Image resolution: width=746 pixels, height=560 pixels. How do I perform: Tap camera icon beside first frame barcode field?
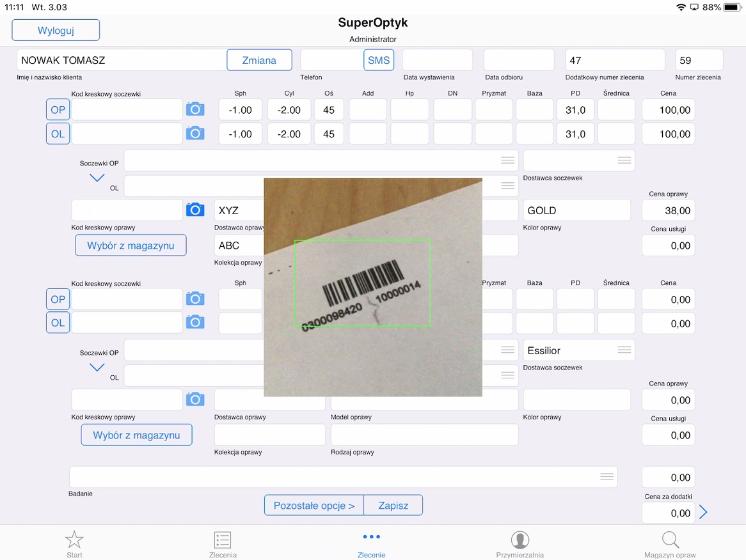coord(195,210)
